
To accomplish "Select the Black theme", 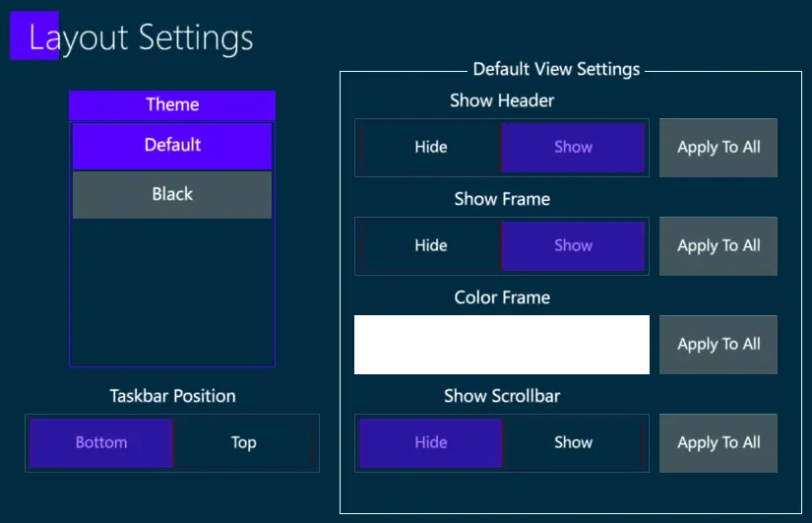I will (172, 195).
